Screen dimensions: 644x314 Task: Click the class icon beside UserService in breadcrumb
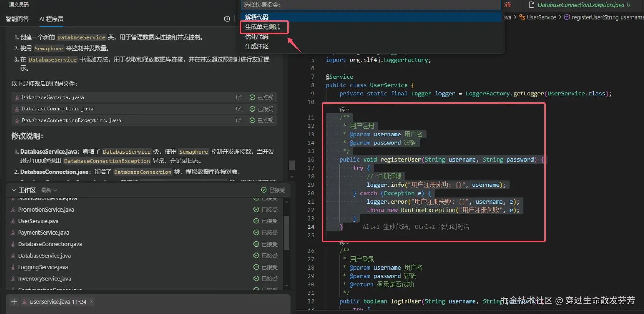522,17
